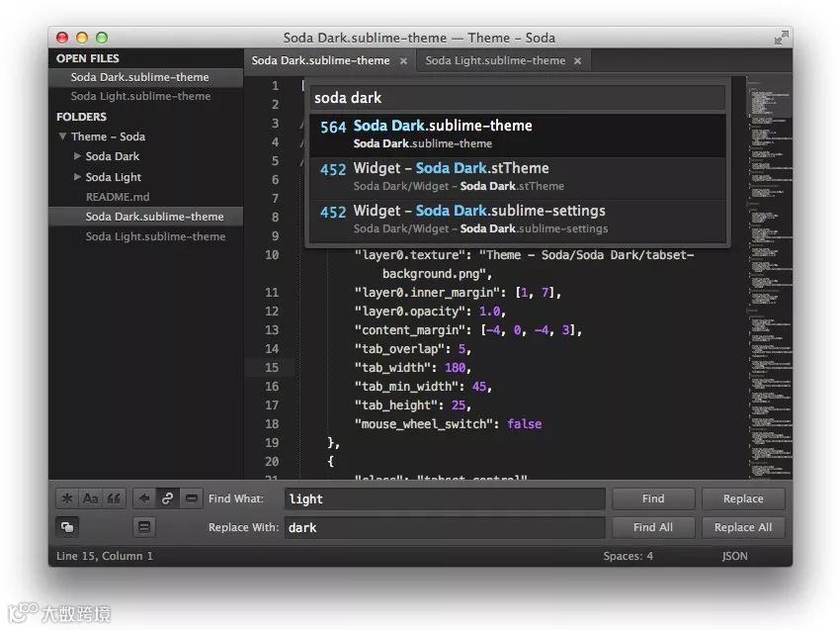The image size is (840, 630).
Task: Click the FOLDERS sidebar heading
Action: coord(81,117)
